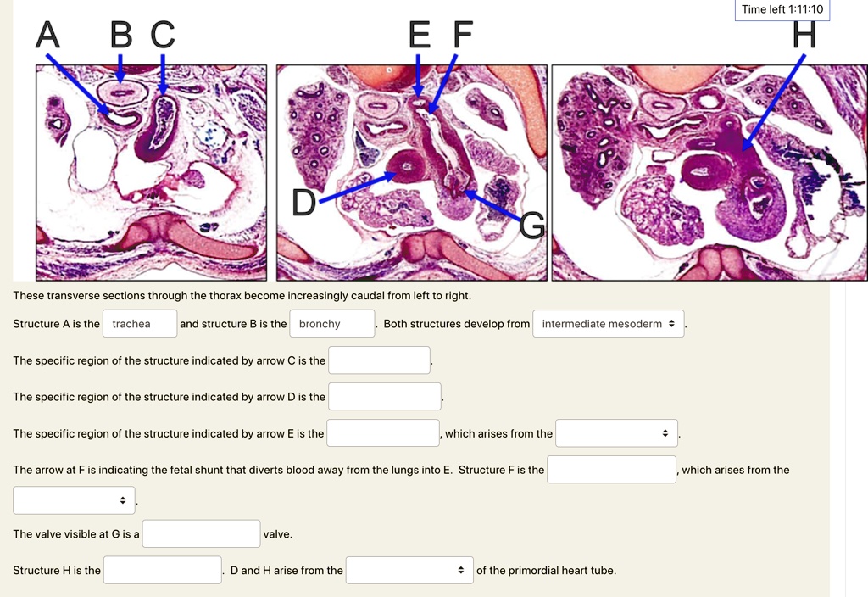Click the Structure A answer field containing trachea
The width and height of the screenshot is (868, 597).
(x=140, y=323)
